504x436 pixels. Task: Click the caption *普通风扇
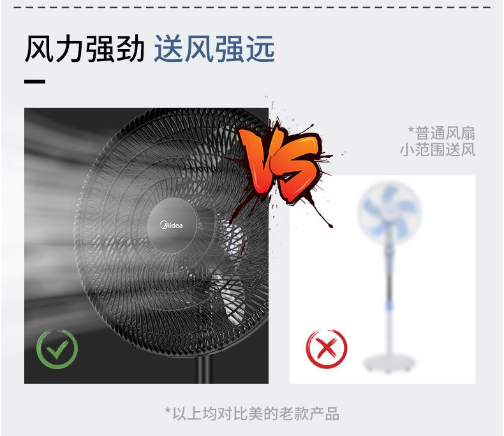441,133
